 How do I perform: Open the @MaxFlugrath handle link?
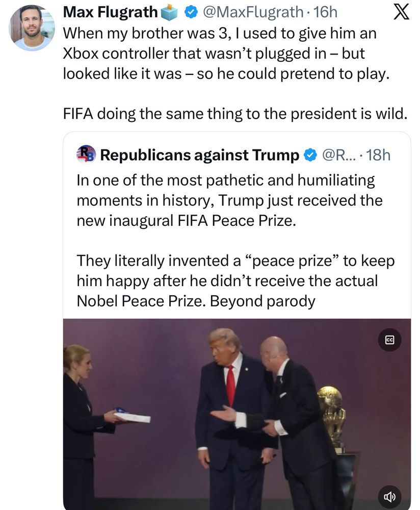tap(253, 12)
